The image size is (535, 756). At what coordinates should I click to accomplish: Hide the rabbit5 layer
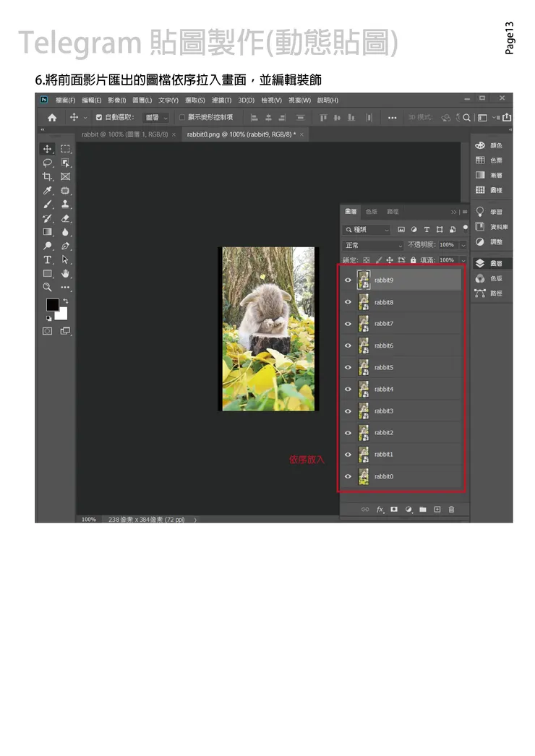tap(348, 367)
